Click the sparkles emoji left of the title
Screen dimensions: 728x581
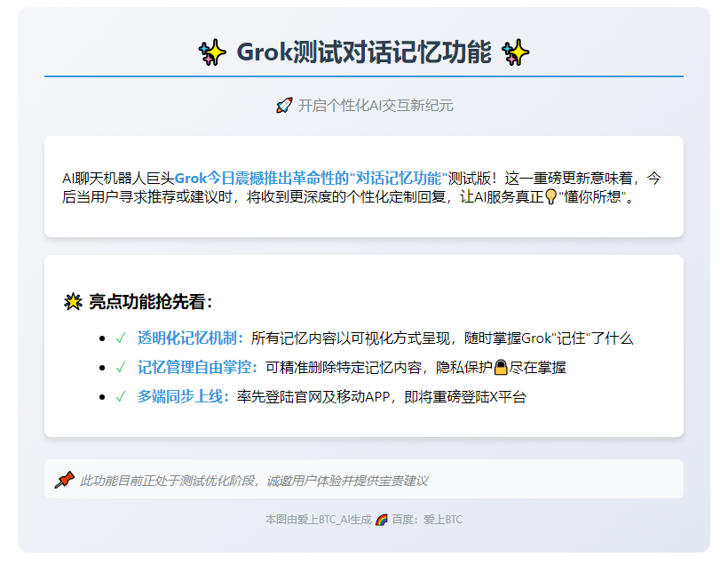(x=212, y=52)
